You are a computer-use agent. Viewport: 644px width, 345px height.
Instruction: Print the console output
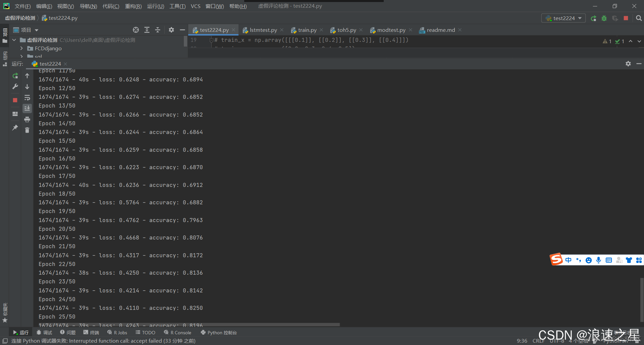27,119
